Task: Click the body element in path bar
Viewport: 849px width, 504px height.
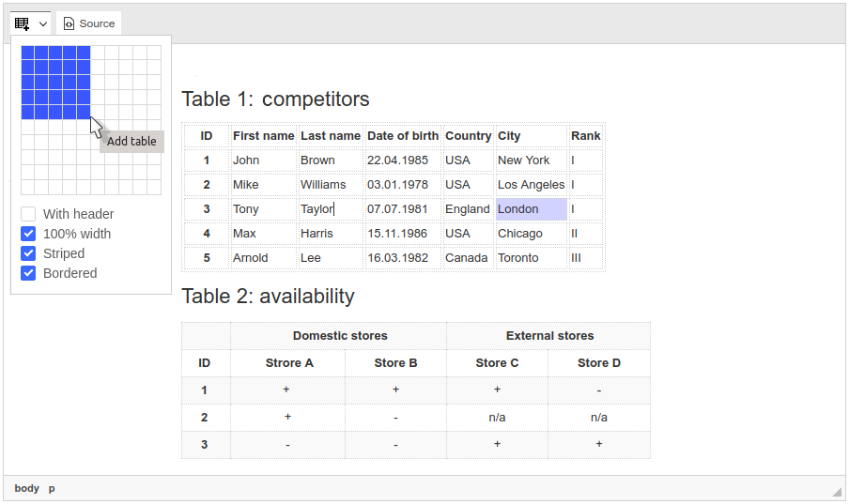Action: (27, 488)
